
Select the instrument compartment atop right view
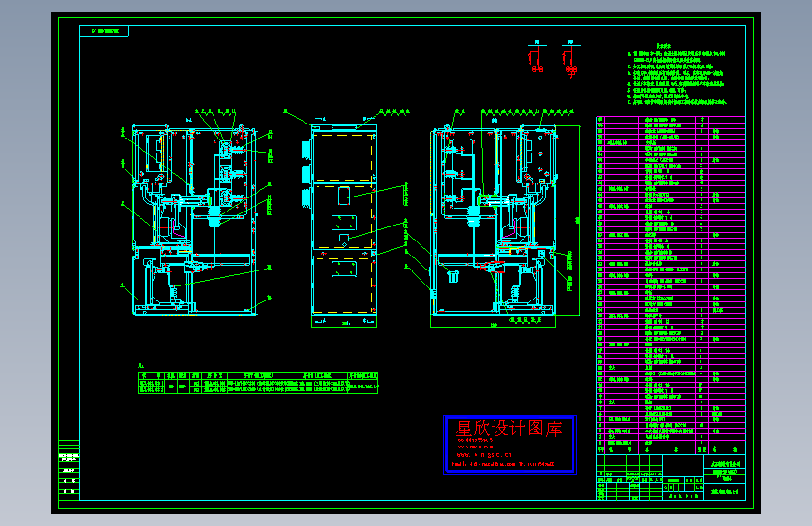(537, 155)
